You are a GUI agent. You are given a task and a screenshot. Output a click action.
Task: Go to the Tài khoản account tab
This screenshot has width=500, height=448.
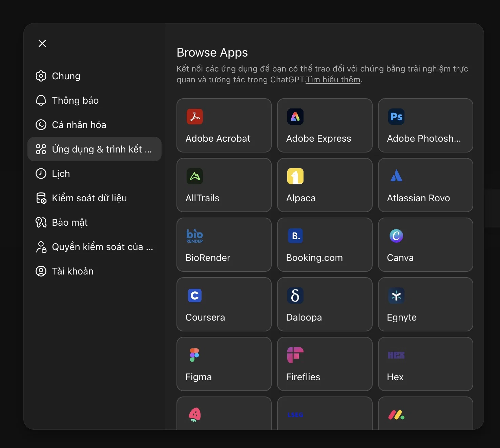point(95,271)
